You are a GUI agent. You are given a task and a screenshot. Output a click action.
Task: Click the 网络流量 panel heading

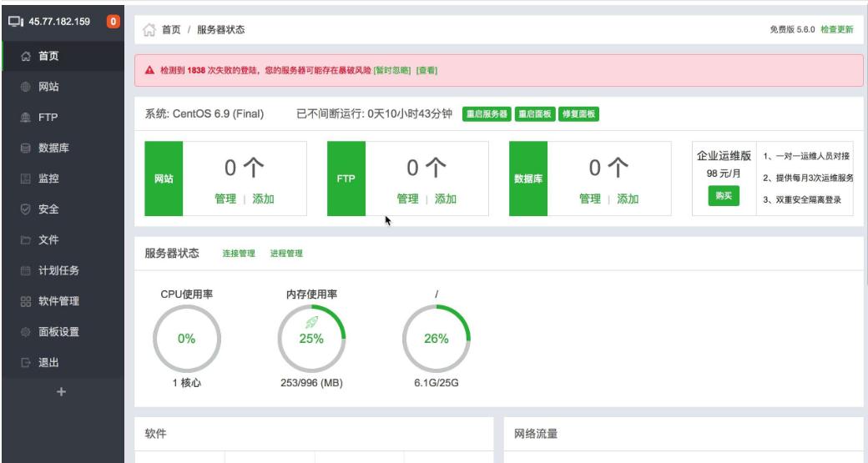(x=536, y=434)
